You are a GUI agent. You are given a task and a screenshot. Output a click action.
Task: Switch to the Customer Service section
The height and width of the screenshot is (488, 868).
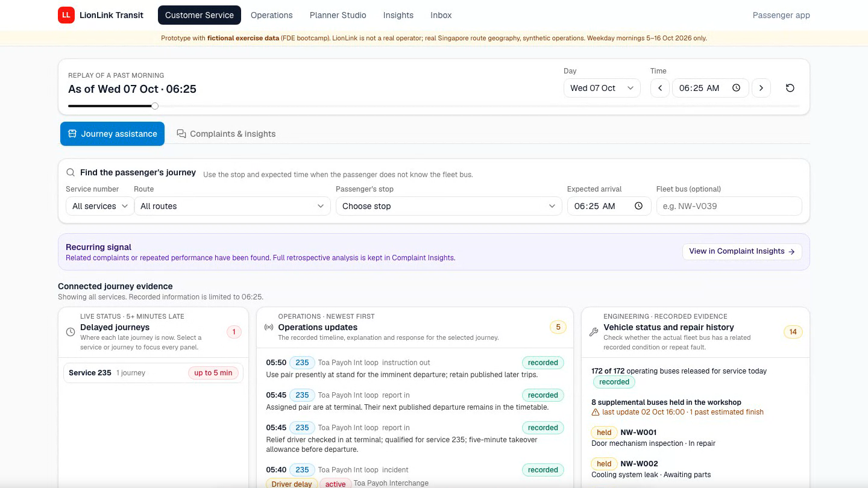click(x=200, y=15)
